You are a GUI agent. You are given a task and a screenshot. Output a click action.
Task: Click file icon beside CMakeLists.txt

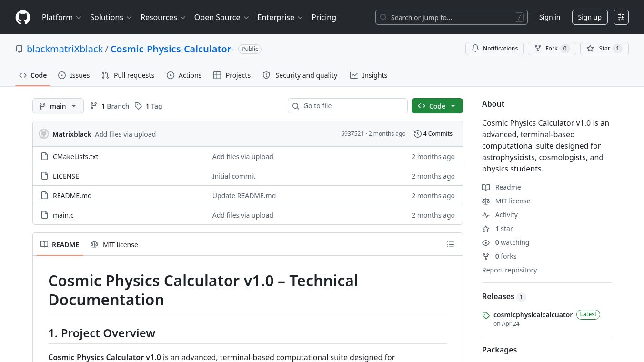[x=44, y=156]
